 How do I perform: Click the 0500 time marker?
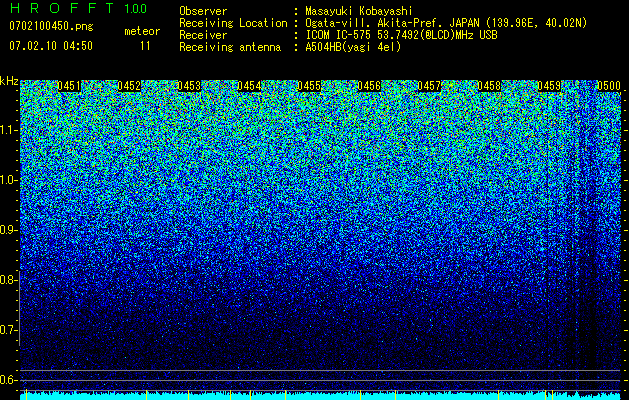(x=609, y=86)
